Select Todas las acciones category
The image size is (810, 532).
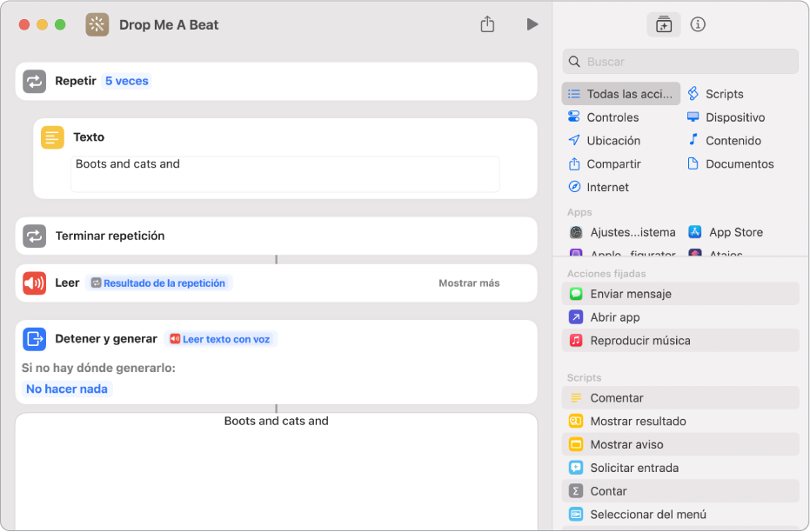coord(621,94)
